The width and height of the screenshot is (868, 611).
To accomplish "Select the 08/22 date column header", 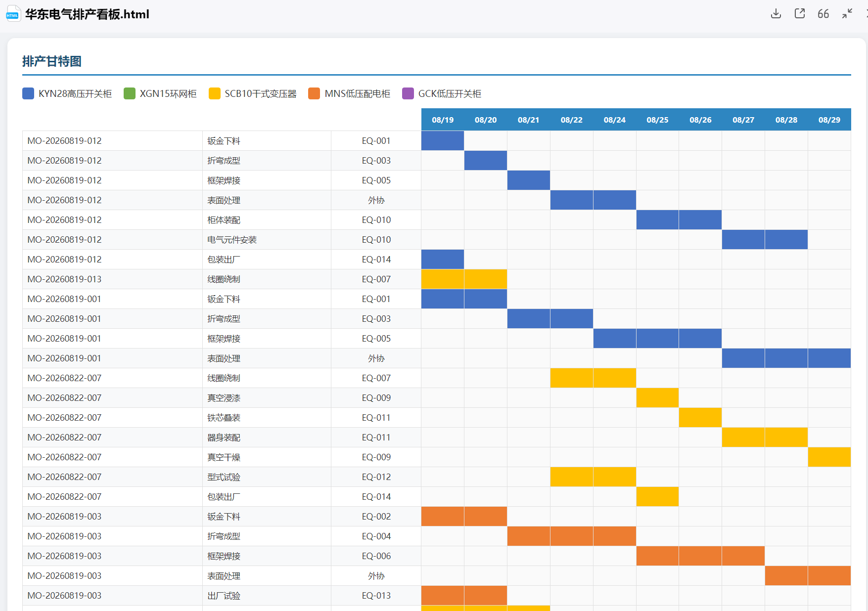I will point(572,120).
